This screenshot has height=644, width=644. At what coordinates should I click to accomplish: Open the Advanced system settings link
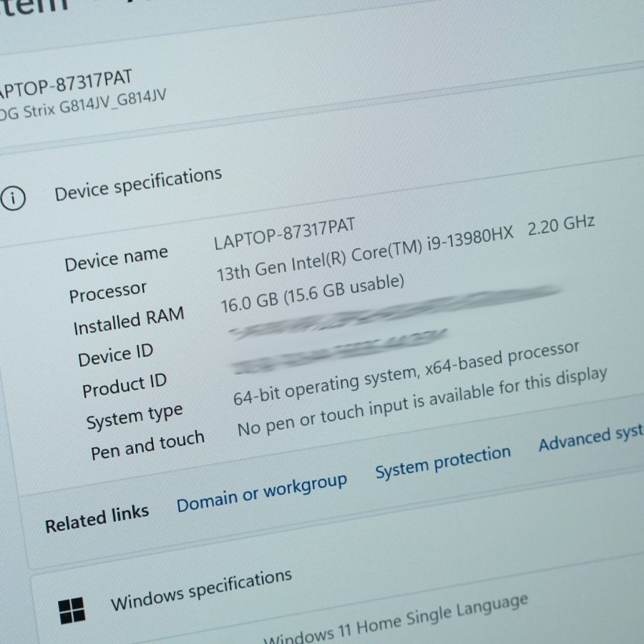point(592,438)
